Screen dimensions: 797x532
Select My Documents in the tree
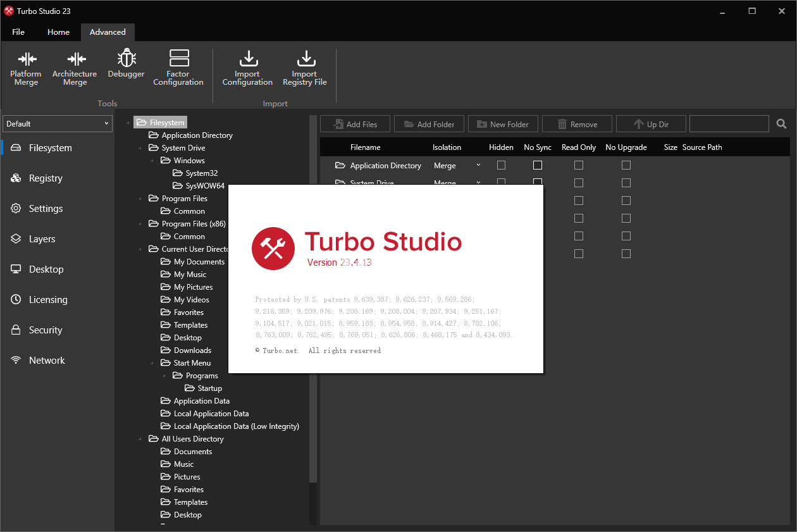(199, 262)
